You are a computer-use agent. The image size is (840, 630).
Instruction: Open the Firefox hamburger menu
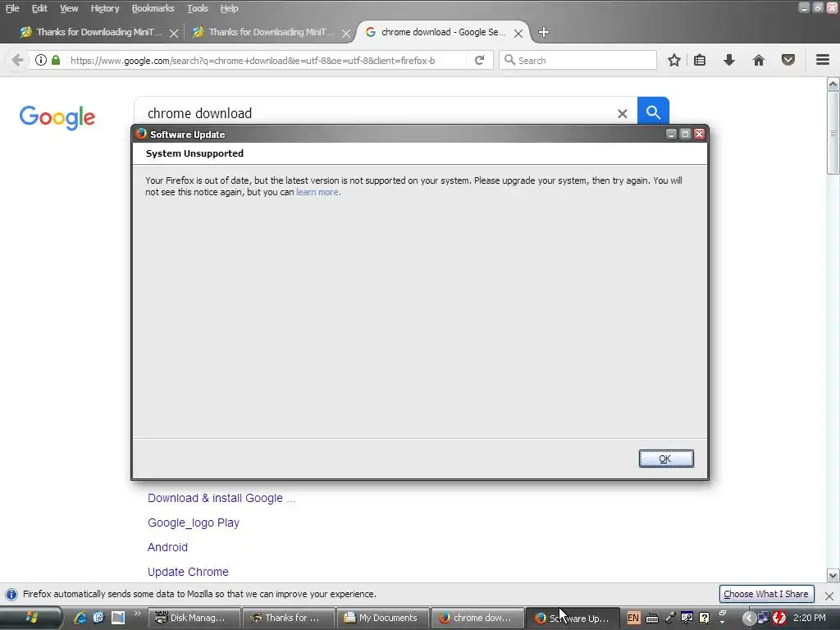823,60
